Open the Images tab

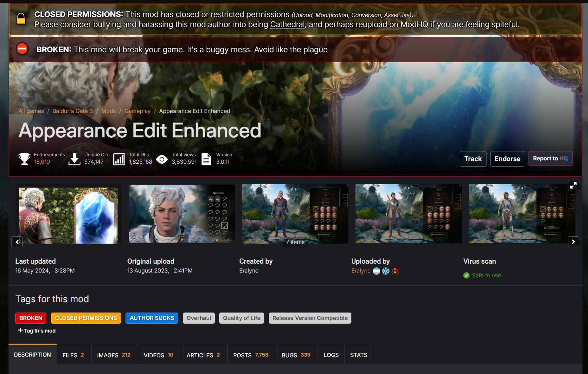pyautogui.click(x=114, y=355)
